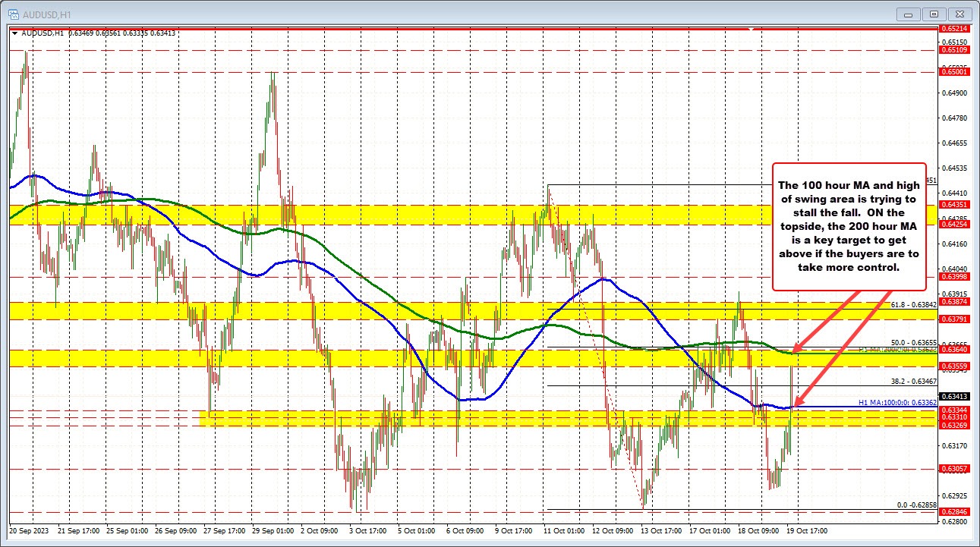Viewport: 980px width, 547px height.
Task: Expand the AUDUSD,H1 OHLC data dropdown
Action: click(15, 33)
